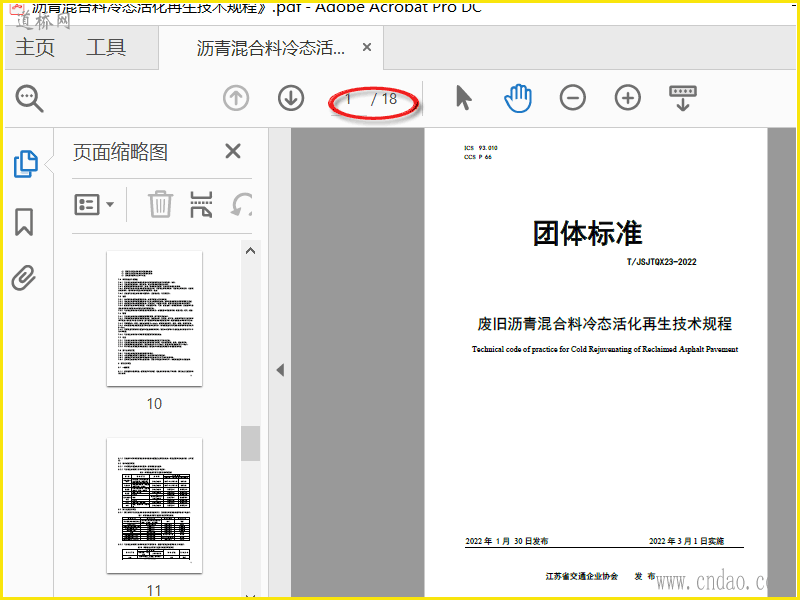Click the insert pages between icon
The height and width of the screenshot is (600, 800).
pyautogui.click(x=201, y=204)
